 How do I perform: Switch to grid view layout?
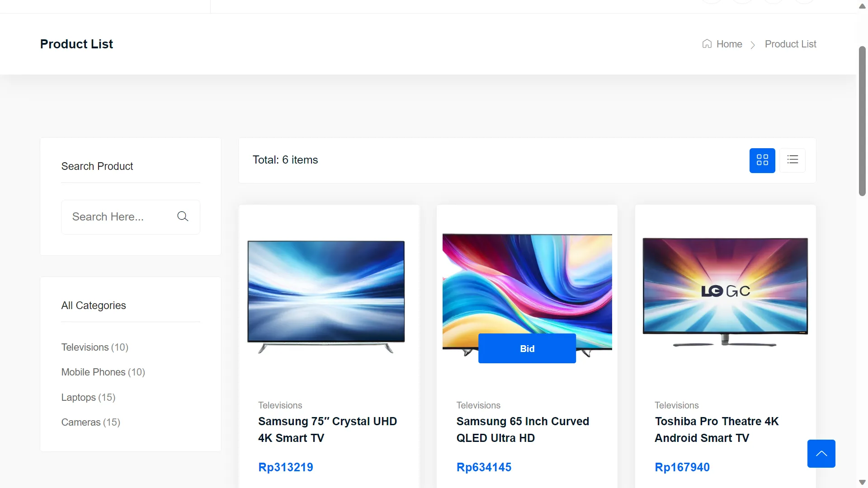click(x=762, y=160)
